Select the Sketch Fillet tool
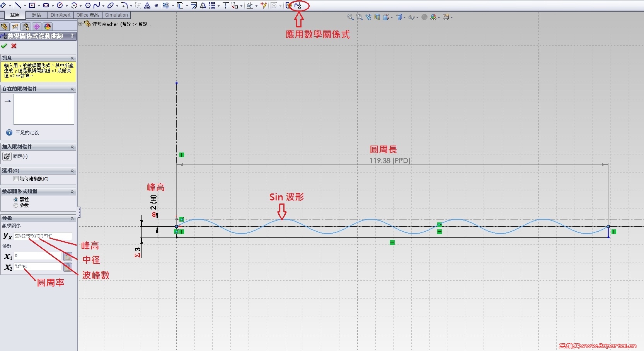 tap(124, 5)
